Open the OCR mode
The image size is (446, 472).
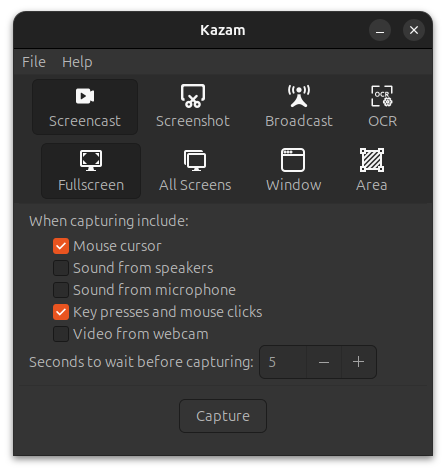[x=382, y=107]
